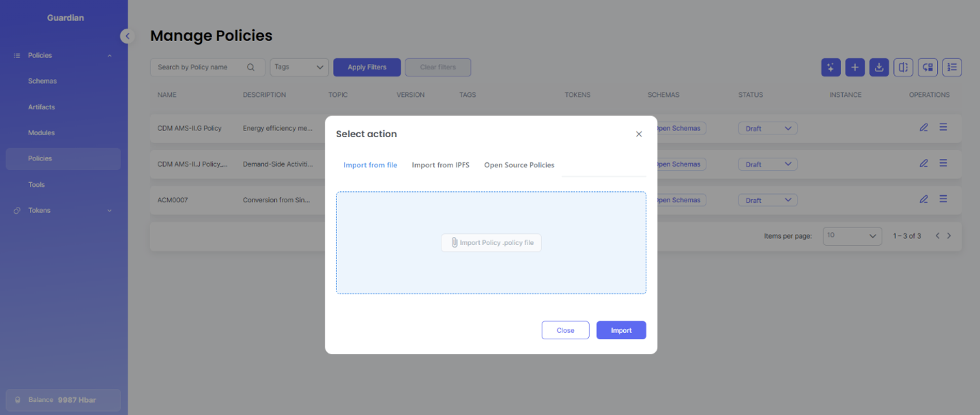
Task: Open the items per page dropdown
Action: click(852, 235)
